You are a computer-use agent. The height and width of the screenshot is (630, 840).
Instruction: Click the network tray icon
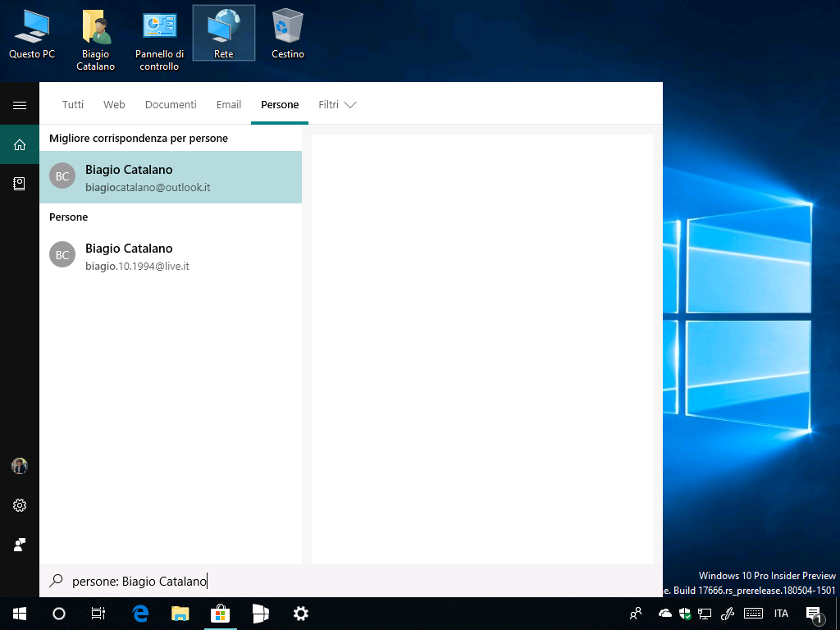[705, 614]
